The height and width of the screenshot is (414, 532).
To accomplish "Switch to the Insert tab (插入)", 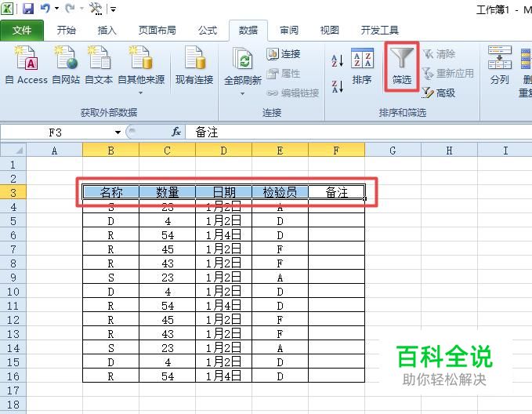I will [107, 31].
